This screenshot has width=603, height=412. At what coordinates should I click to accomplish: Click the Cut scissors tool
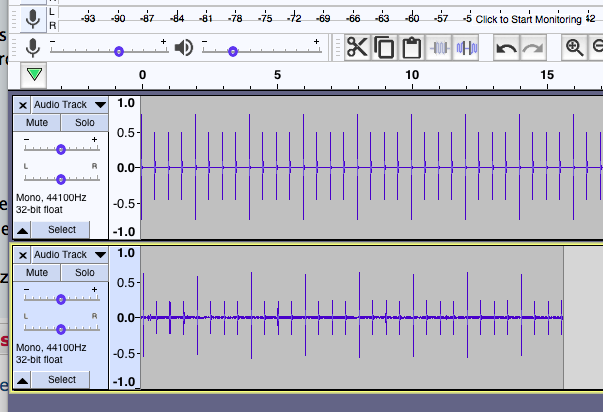pos(357,48)
